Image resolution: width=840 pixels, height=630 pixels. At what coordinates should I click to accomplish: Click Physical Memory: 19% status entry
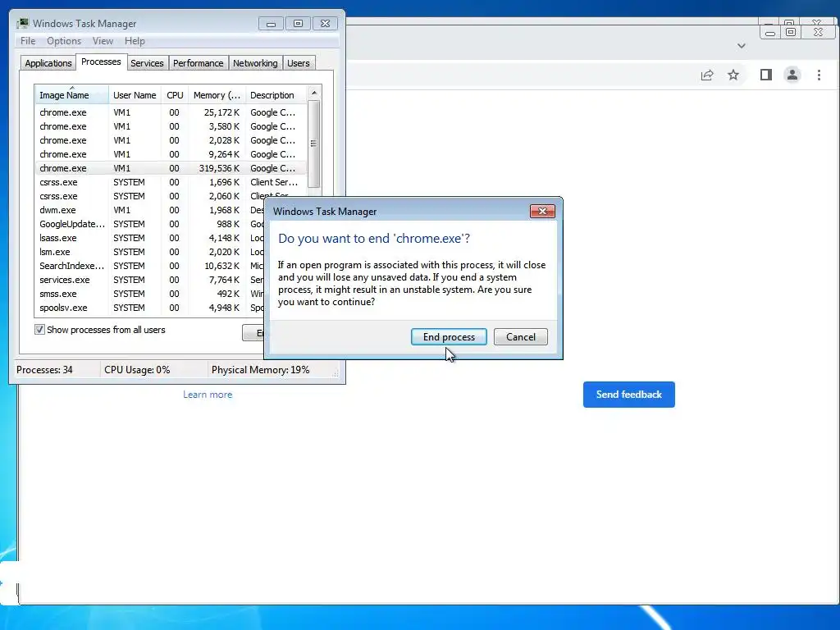point(260,370)
